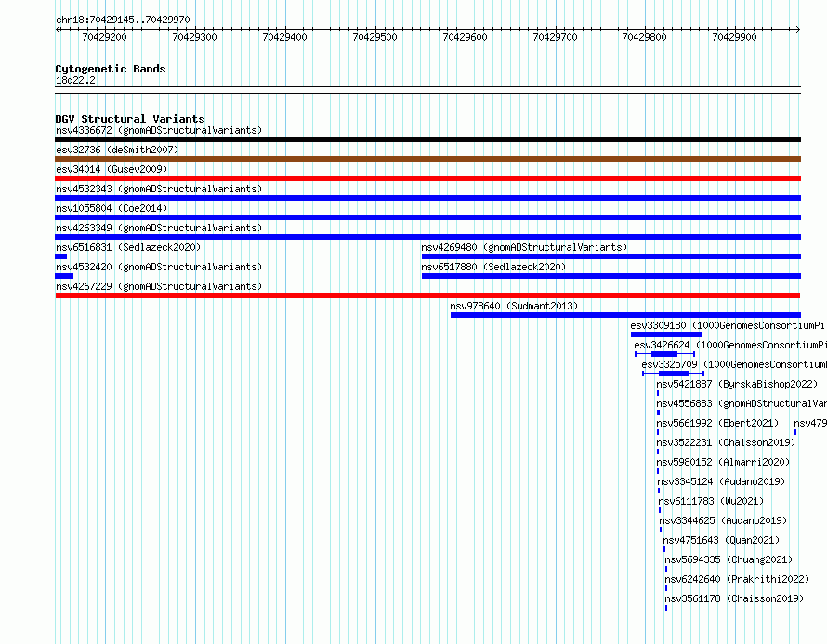Select nsv4751643 (Quan2021) label
This screenshot has width=827, height=644.
[x=721, y=540]
